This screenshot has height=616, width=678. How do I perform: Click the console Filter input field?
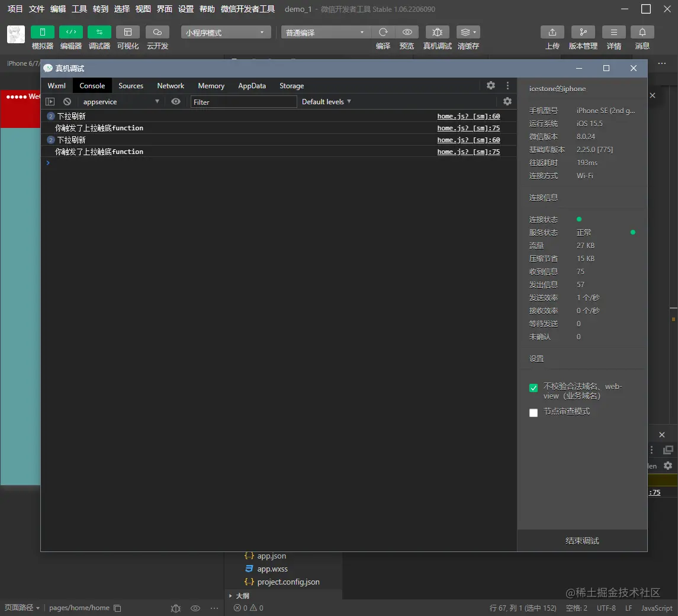(244, 102)
